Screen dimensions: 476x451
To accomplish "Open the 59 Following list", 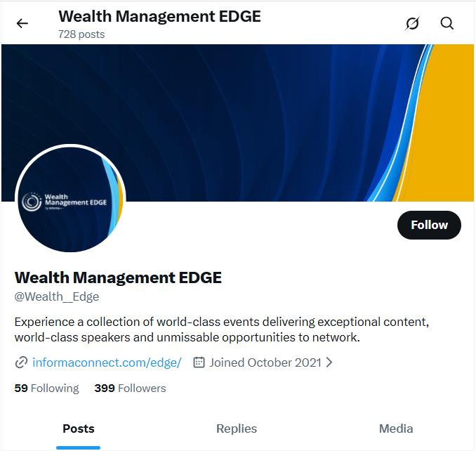I will [46, 388].
